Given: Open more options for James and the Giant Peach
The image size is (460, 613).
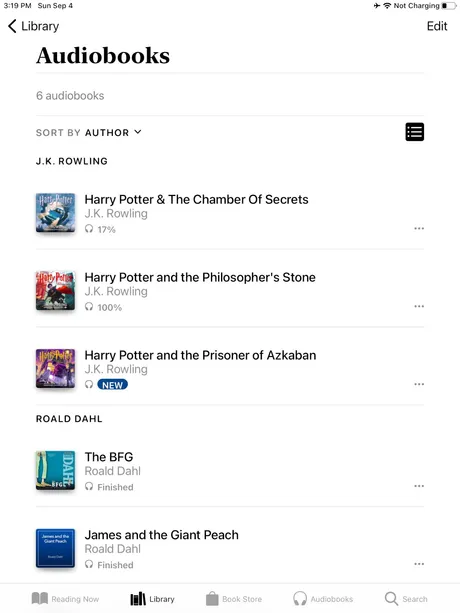Looking at the screenshot, I should [419, 564].
